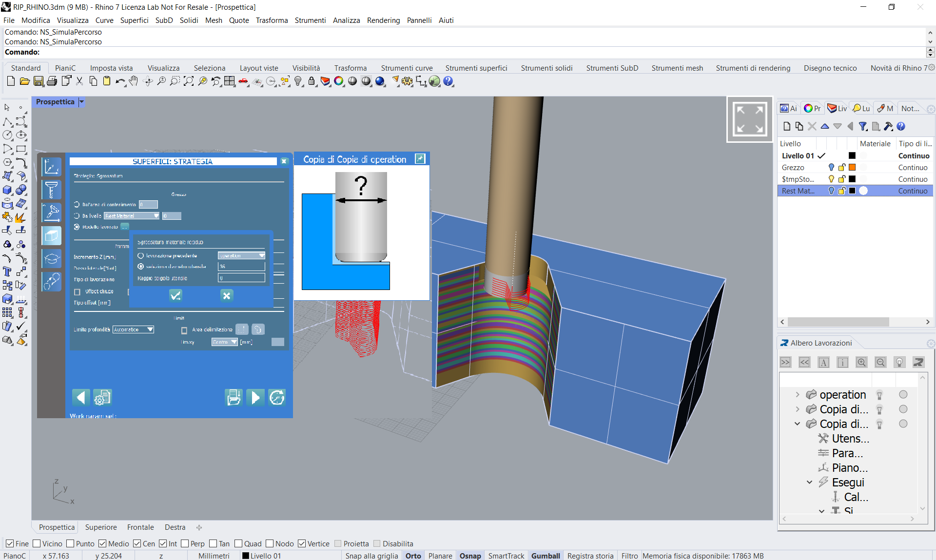
Task: Open the link chain page icon
Action: click(52, 282)
